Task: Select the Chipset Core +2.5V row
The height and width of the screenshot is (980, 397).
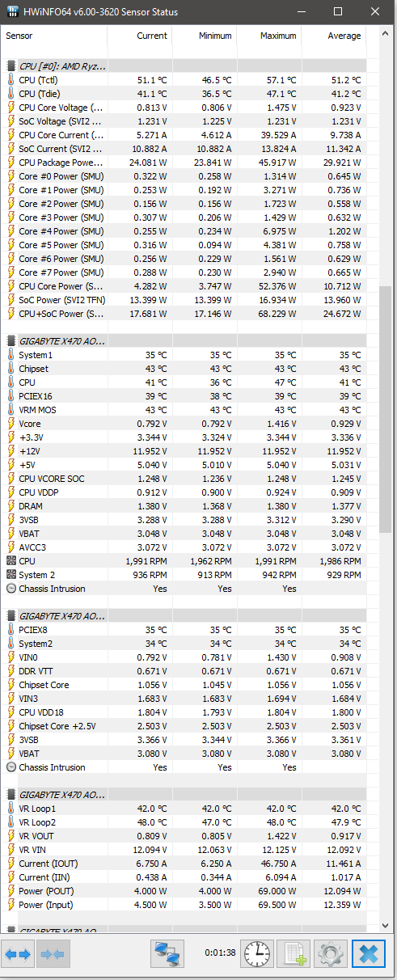Action: coord(184,726)
